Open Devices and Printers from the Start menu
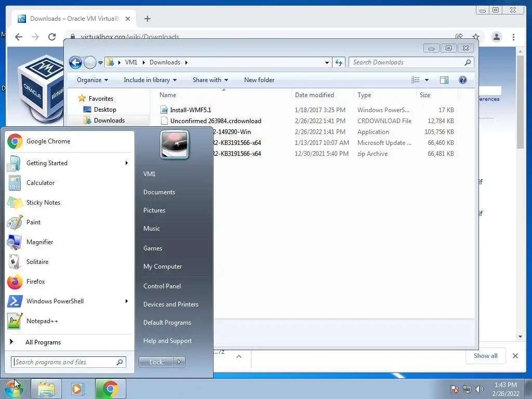The height and width of the screenshot is (399, 532). (170, 304)
